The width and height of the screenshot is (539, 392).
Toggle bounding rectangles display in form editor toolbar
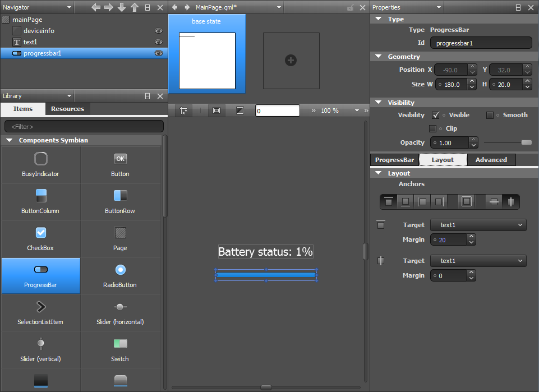pyautogui.click(x=216, y=110)
